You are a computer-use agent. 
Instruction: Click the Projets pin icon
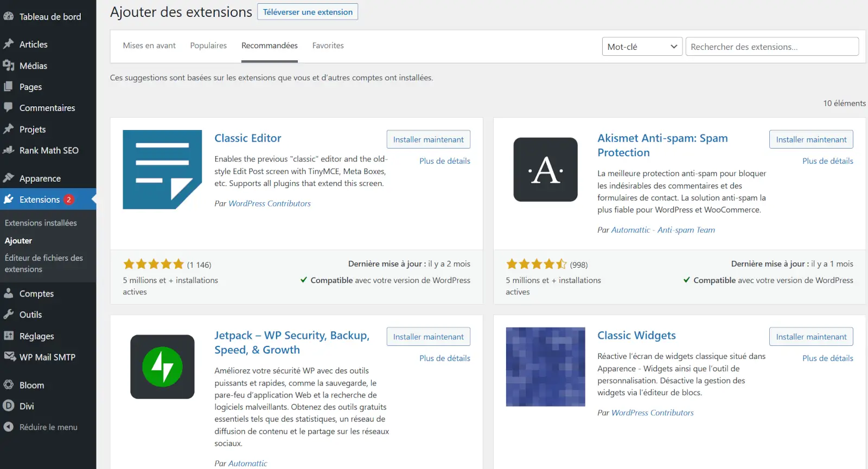tap(9, 129)
